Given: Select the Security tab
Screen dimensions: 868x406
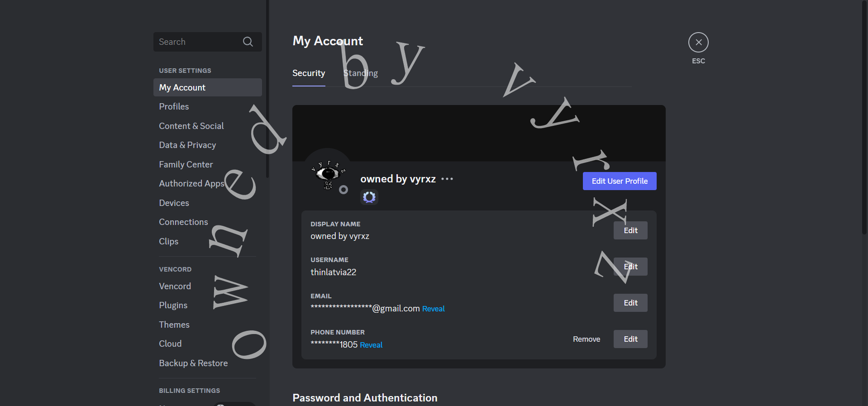Looking at the screenshot, I should pos(309,73).
